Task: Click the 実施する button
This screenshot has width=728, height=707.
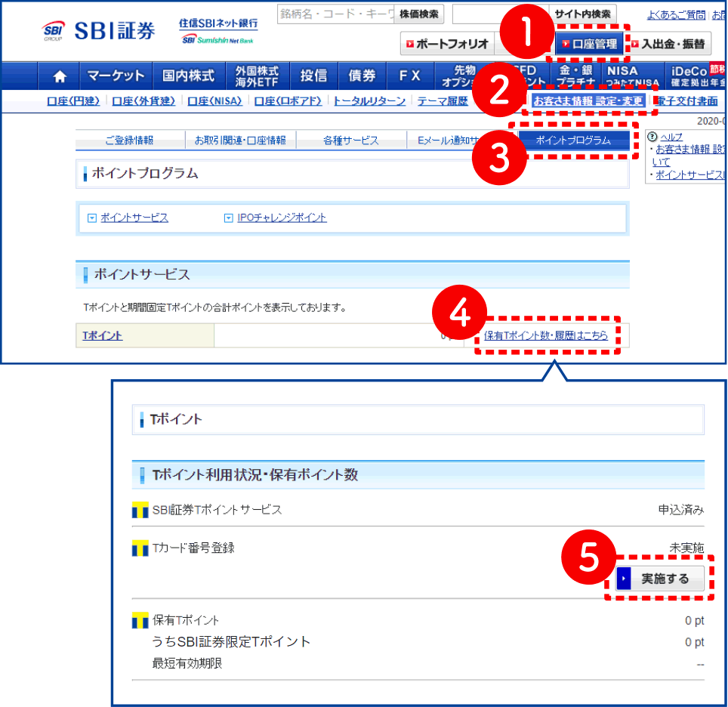Action: tap(660, 579)
